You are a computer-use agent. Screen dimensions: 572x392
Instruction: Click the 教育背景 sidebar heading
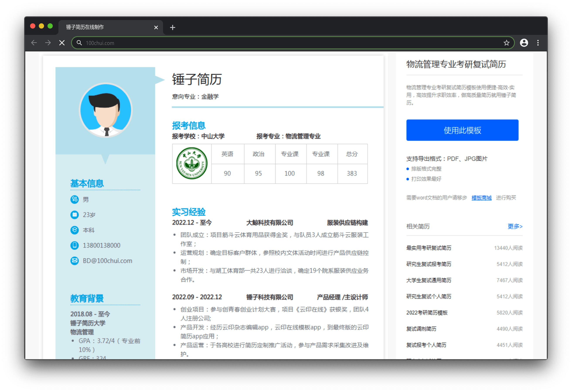coord(87,299)
